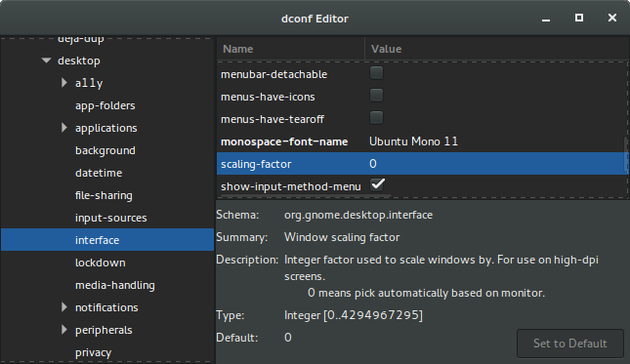
Task: Open the media-handling schema
Action: pyautogui.click(x=115, y=285)
